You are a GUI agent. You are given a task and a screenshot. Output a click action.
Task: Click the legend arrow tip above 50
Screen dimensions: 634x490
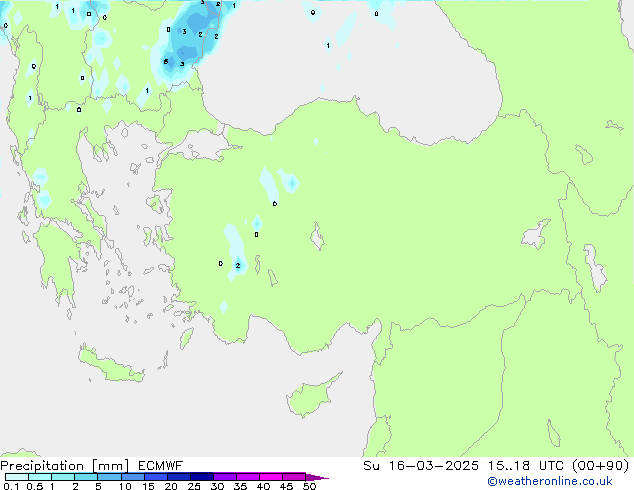(x=317, y=477)
